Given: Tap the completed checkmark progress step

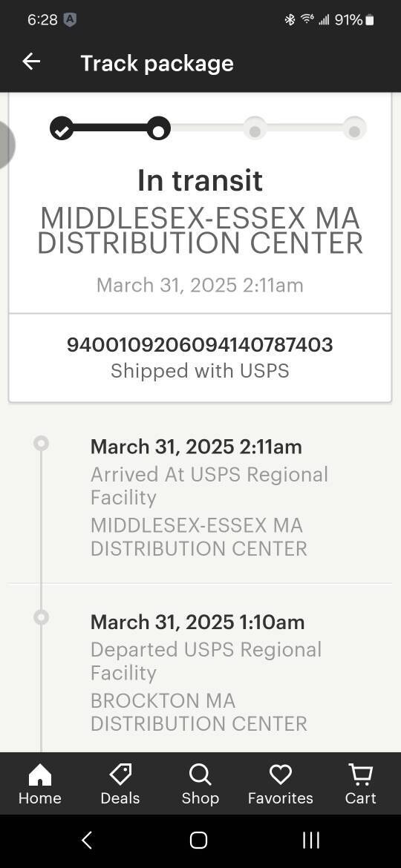Looking at the screenshot, I should coord(62,128).
